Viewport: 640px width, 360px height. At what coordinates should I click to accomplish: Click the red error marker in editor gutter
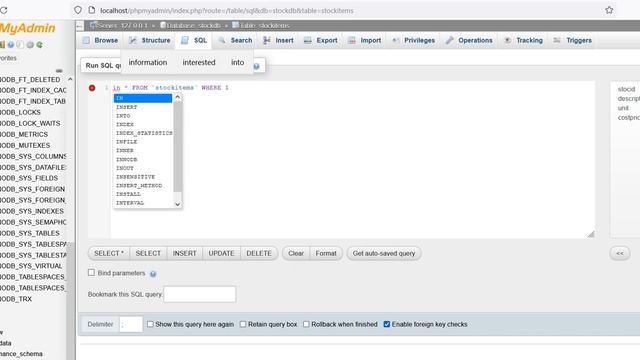(92, 88)
